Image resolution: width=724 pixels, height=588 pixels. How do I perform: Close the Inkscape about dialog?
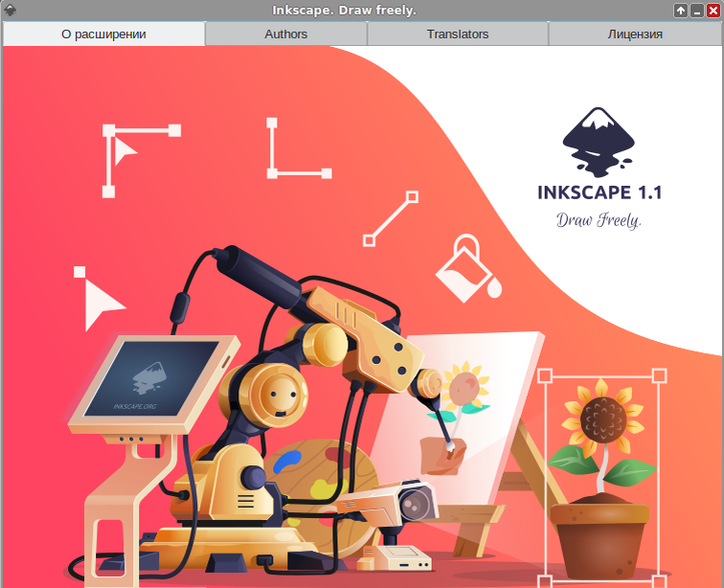coord(713,11)
